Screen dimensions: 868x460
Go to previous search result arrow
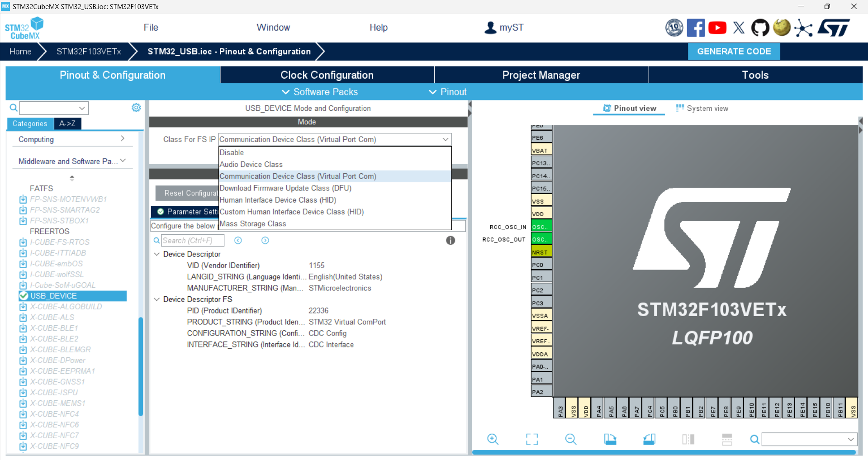pos(238,240)
